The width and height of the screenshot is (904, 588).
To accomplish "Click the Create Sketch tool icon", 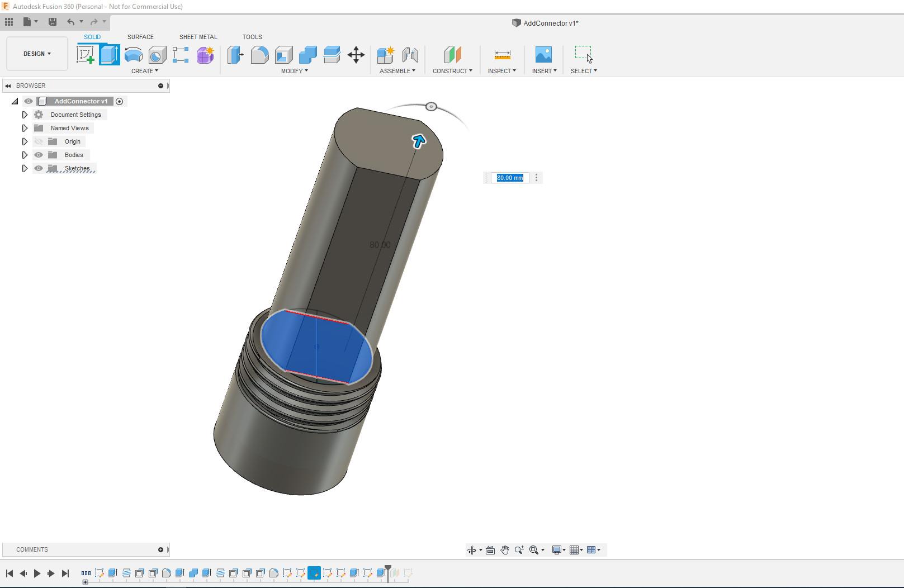I will point(85,55).
